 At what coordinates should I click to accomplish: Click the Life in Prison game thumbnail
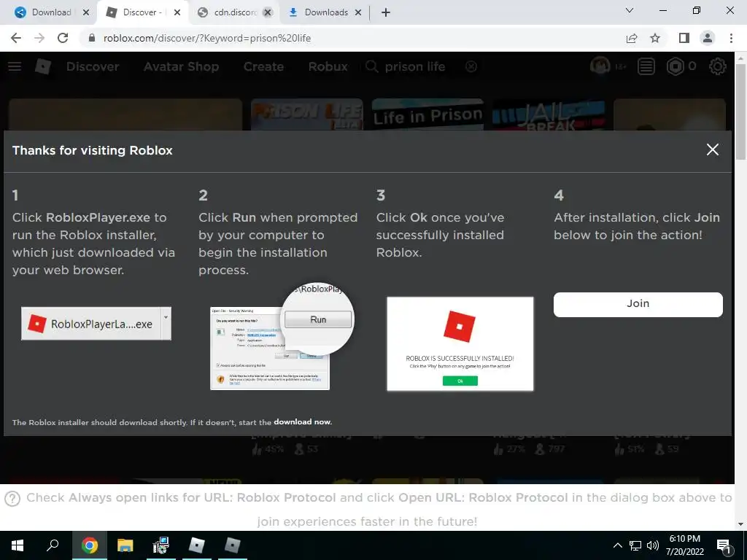pyautogui.click(x=427, y=114)
